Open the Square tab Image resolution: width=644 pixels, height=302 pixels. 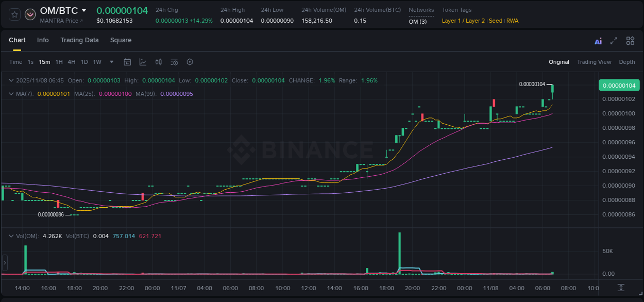tap(121, 40)
